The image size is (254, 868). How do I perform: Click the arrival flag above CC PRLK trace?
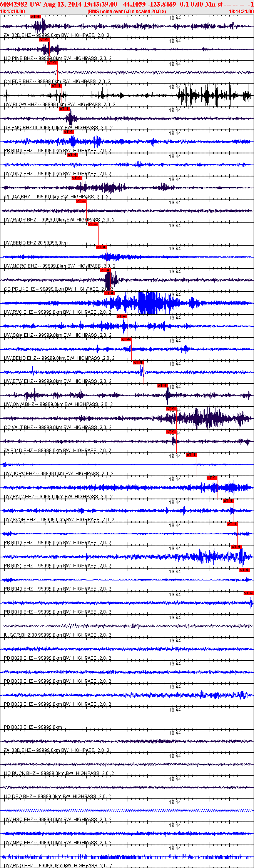105,270
